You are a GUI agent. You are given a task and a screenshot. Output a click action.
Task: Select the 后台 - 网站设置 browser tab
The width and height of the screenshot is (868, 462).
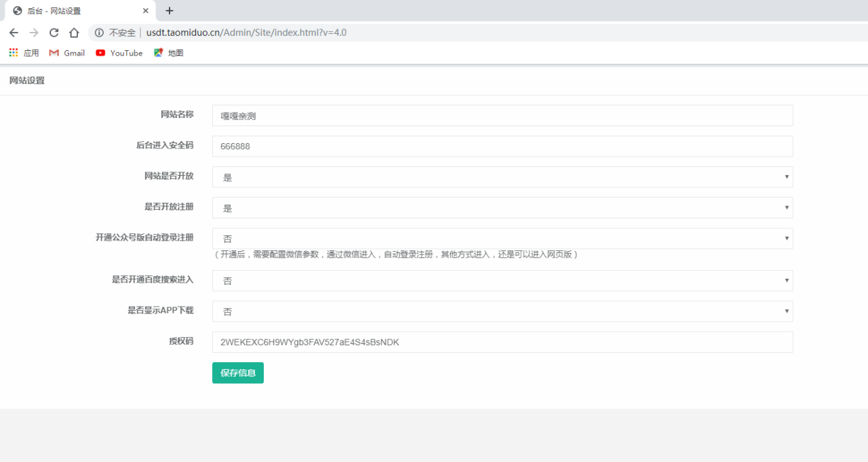point(75,11)
